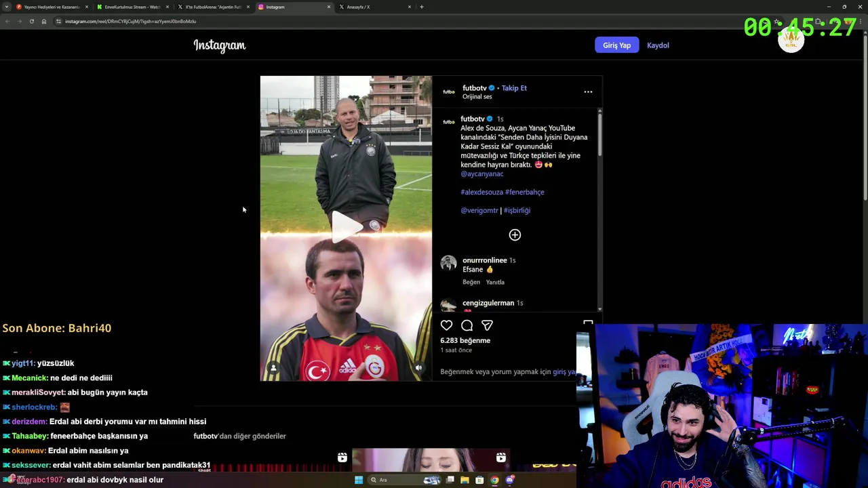Click the futbotv link in diğer gönderiler heading
The width and height of the screenshot is (868, 488).
point(205,436)
